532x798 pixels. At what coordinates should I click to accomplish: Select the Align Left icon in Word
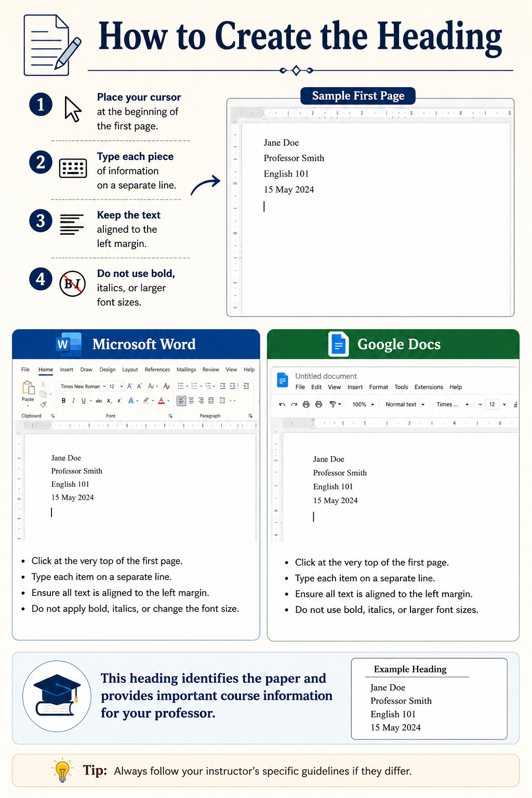tap(181, 401)
